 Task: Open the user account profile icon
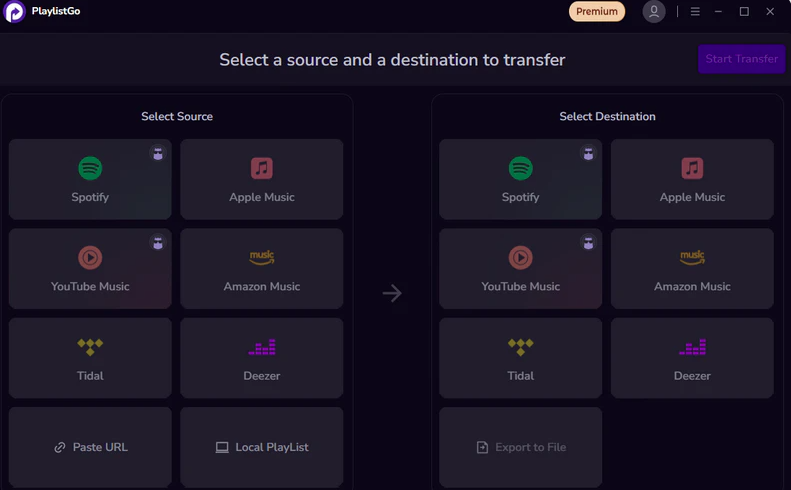[x=654, y=11]
